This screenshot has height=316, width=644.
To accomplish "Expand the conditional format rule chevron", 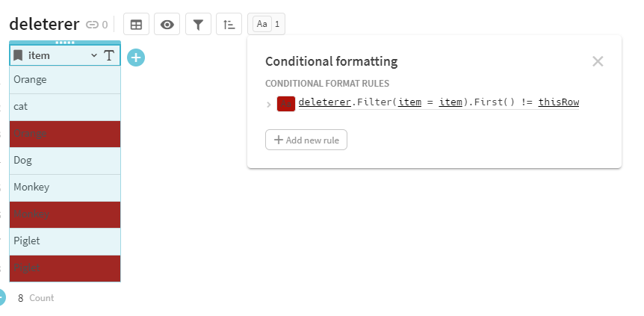I will click(x=269, y=105).
